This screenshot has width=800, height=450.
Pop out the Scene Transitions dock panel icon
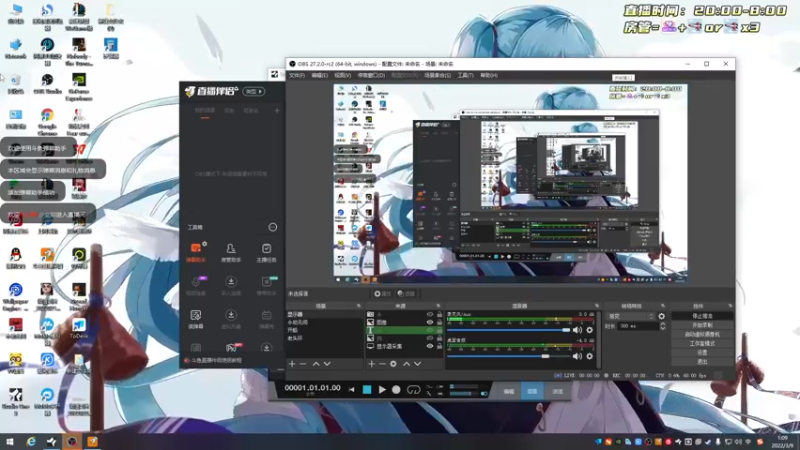coord(663,306)
